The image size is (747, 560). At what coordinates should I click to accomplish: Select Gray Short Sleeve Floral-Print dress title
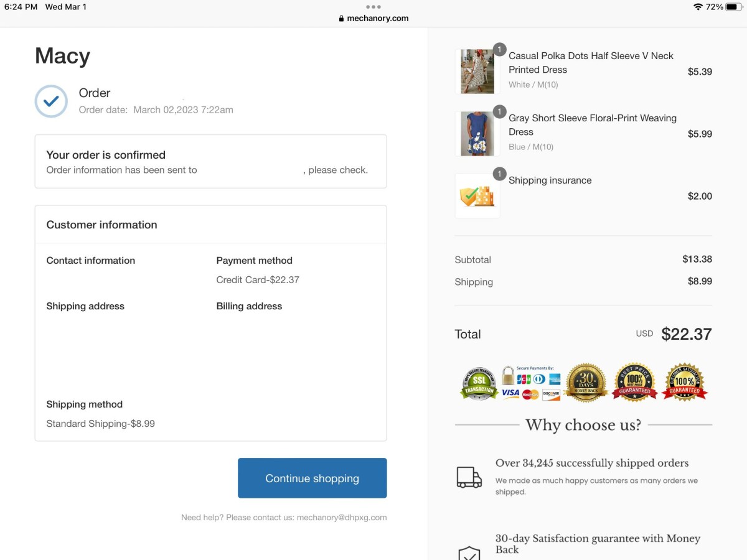pos(592,124)
